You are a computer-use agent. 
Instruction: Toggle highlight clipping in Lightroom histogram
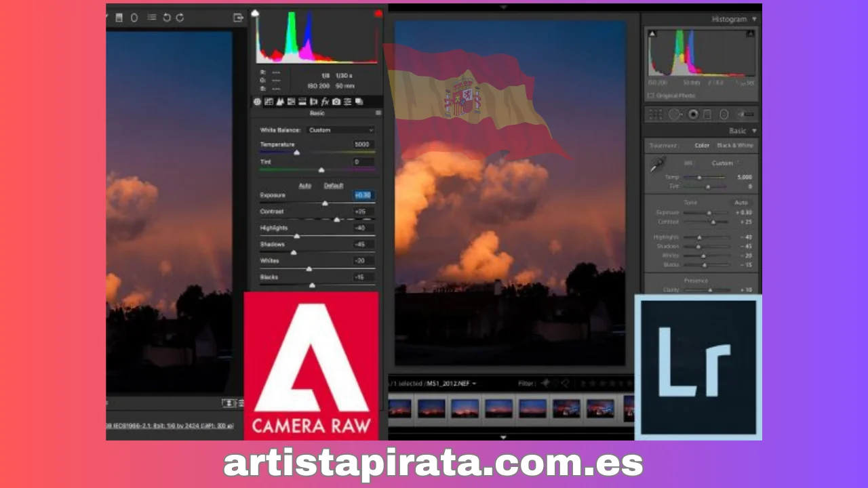pyautogui.click(x=751, y=33)
